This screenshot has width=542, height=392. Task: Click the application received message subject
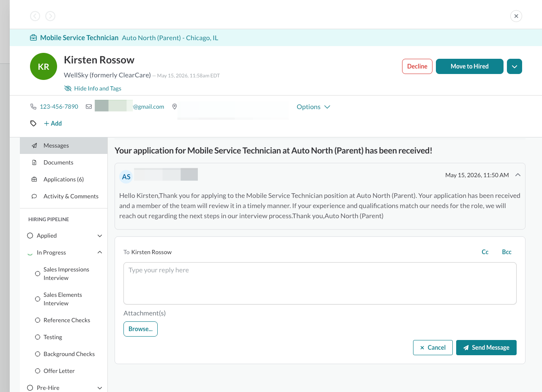coord(274,151)
